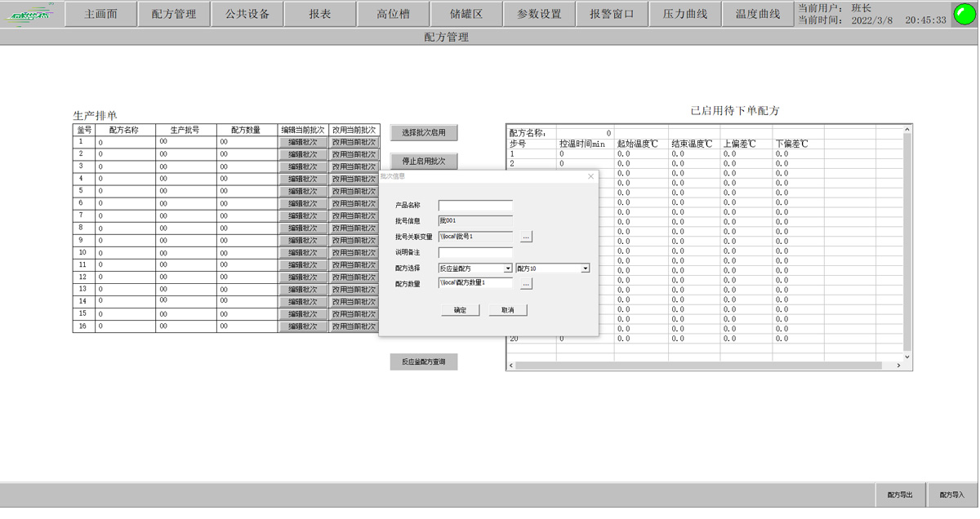
Task: Click browse button next to 配方数量 field
Action: [526, 283]
